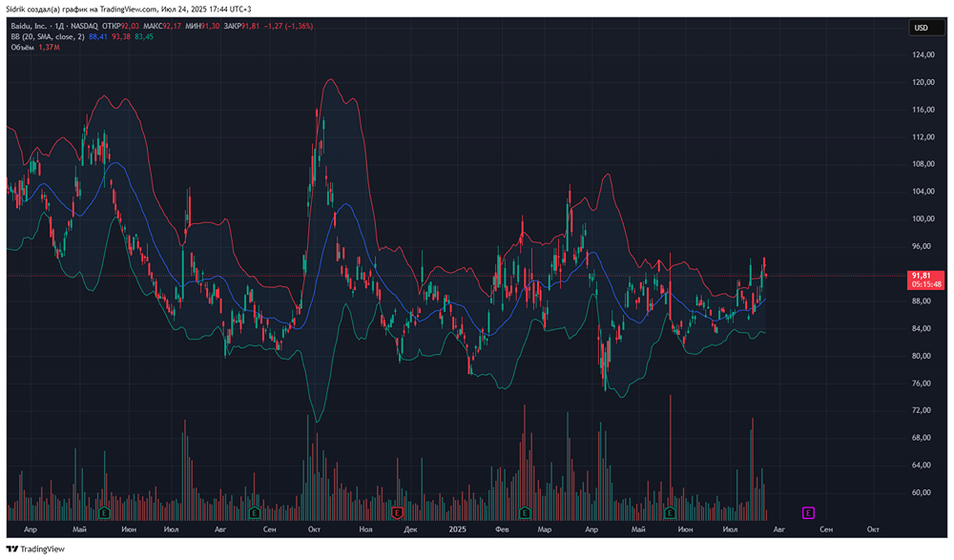Screen dimensions: 954x560
Task: Click the red BB upper value 93,38
Action: tap(121, 37)
